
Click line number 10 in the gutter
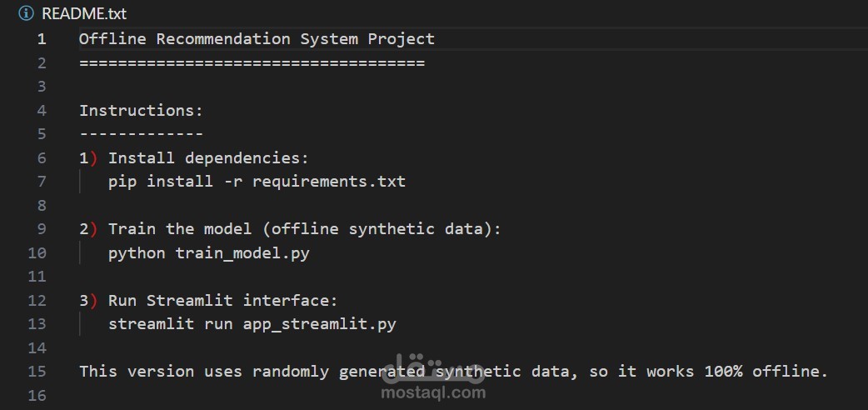pyautogui.click(x=37, y=252)
